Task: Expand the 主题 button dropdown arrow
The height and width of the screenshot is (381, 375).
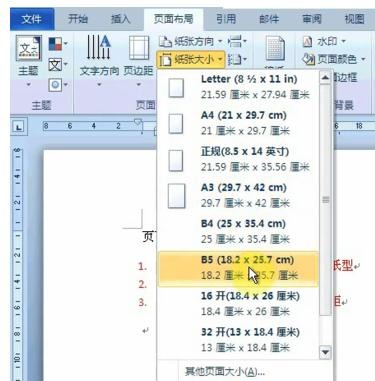Action: coord(29,84)
